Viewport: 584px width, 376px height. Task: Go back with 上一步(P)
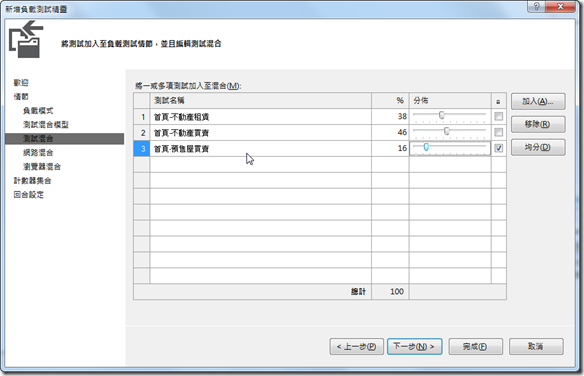(x=356, y=347)
